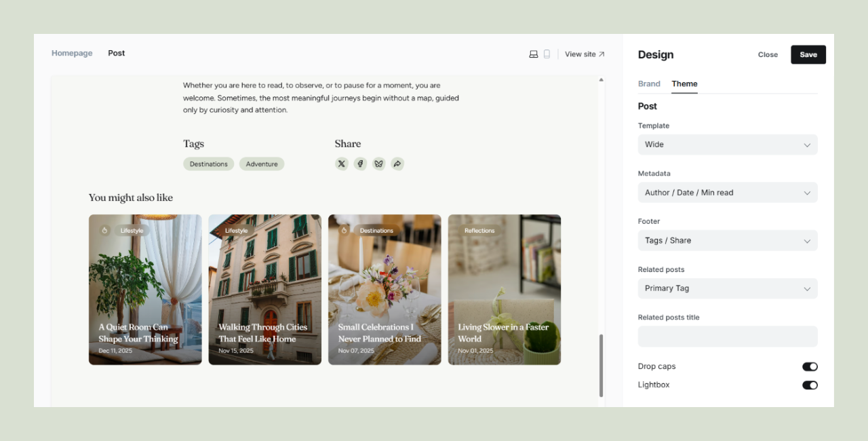Select the Homepage preview tab

point(72,53)
